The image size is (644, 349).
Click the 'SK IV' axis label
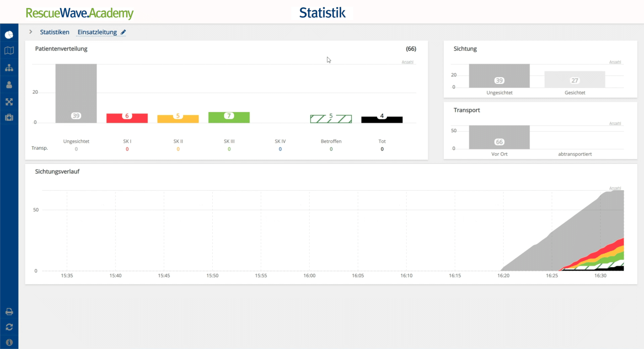(x=280, y=141)
